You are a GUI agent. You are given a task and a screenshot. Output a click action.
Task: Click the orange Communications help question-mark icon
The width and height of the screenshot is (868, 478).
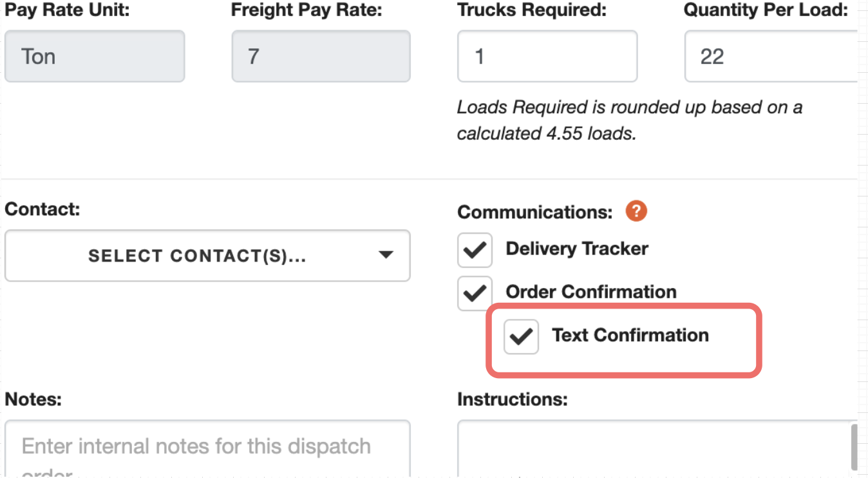tap(636, 211)
